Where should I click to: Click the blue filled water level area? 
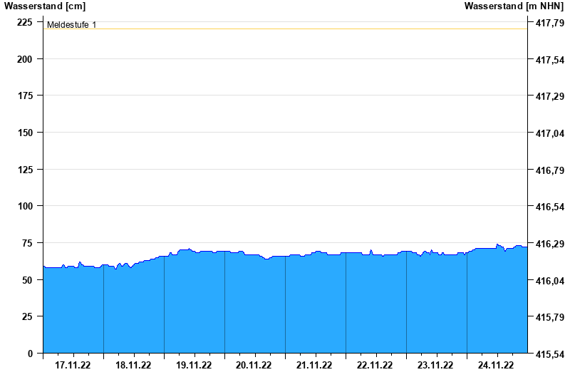tap(285, 306)
